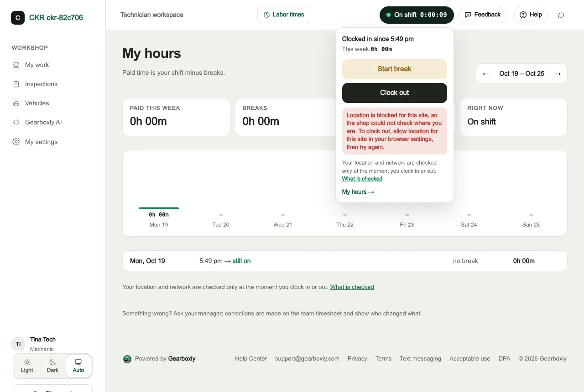The image size is (584, 392).
Task: Click the Gearboxly logo in footer
Action: tap(127, 359)
